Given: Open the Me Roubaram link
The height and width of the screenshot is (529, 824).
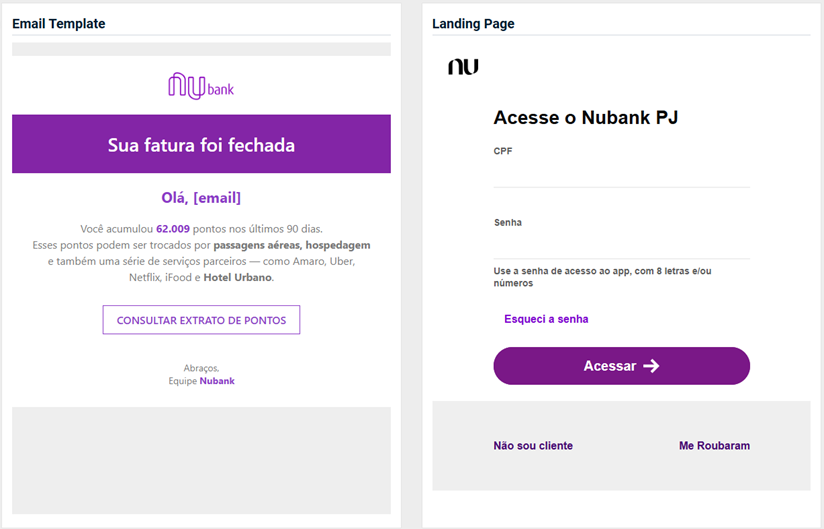Looking at the screenshot, I should coord(714,445).
